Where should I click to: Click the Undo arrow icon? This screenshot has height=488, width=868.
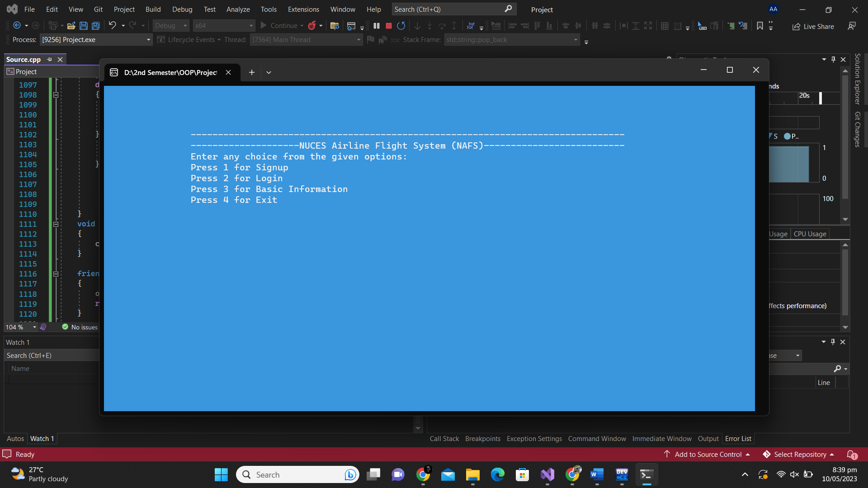pyautogui.click(x=112, y=26)
